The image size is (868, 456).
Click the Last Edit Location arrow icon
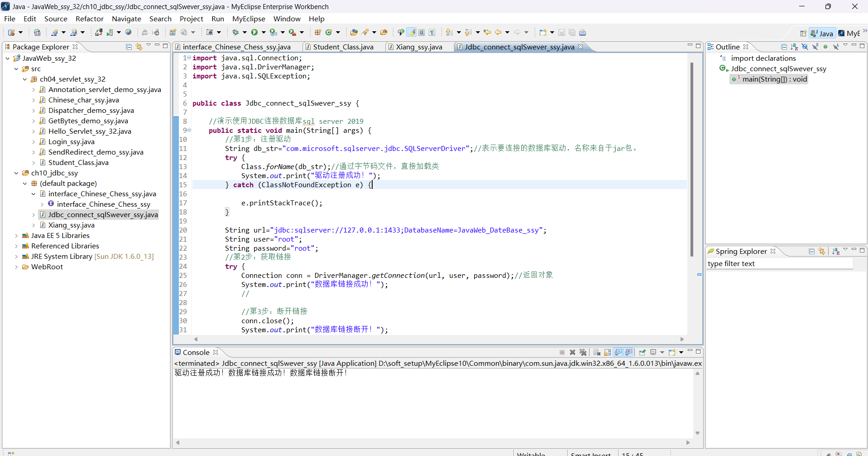pyautogui.click(x=487, y=32)
